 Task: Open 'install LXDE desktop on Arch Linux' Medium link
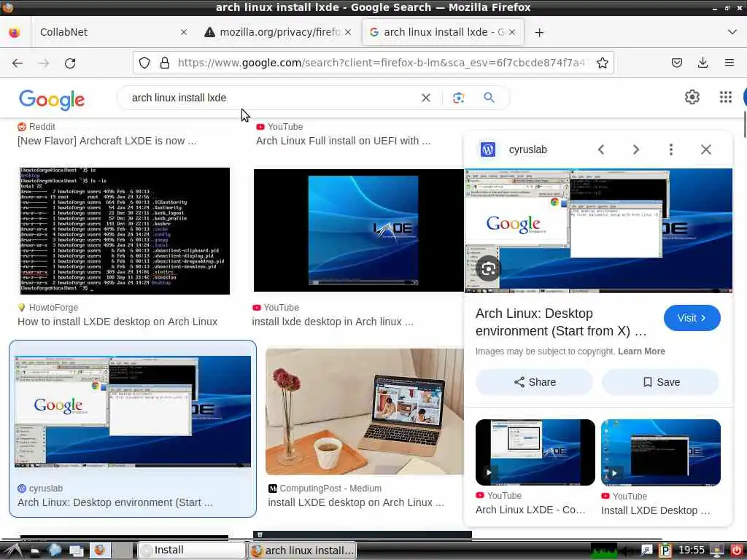[356, 502]
